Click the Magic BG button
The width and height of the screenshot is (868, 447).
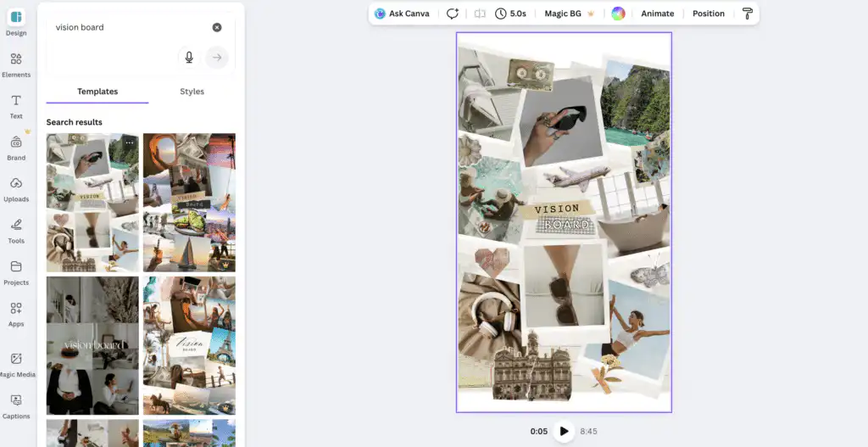[569, 14]
